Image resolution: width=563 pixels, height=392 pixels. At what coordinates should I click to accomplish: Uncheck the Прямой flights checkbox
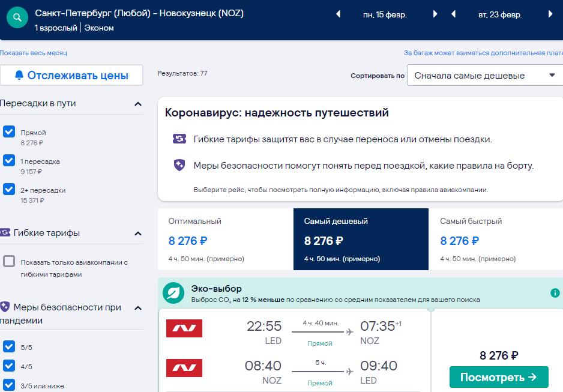(x=9, y=131)
